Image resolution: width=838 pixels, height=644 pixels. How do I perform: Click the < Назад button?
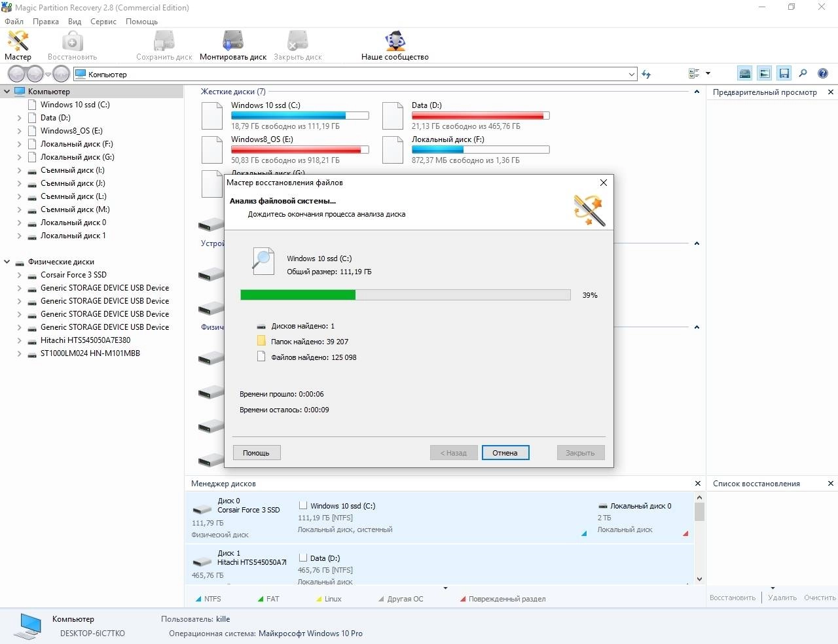[x=454, y=452]
